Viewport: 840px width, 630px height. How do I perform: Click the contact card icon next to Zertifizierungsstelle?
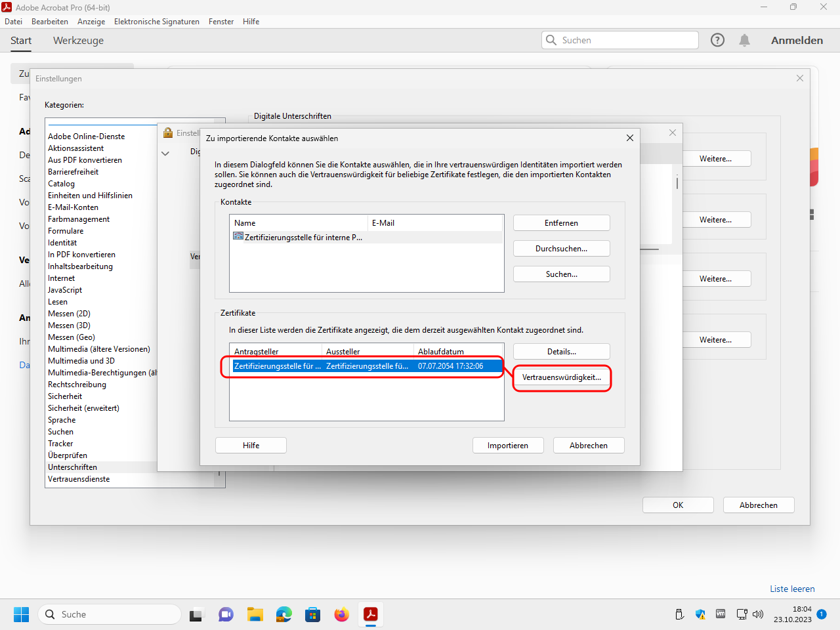(238, 237)
